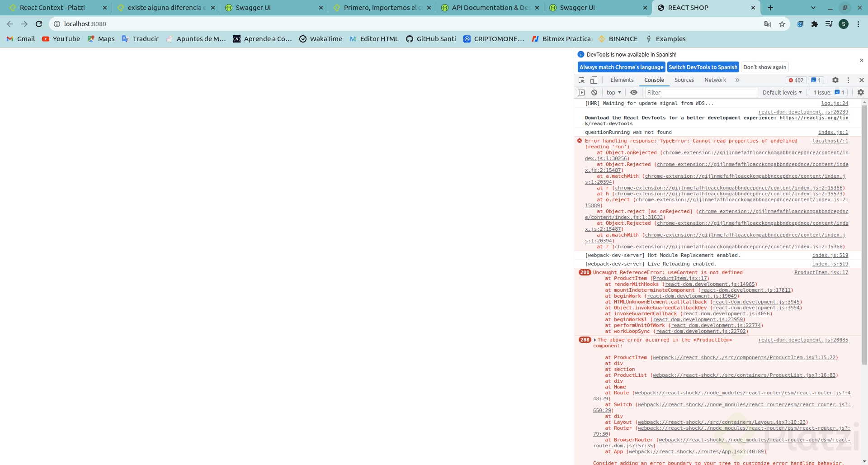Dismiss the DevTools language notification
This screenshot has height=465, width=868.
861,60
